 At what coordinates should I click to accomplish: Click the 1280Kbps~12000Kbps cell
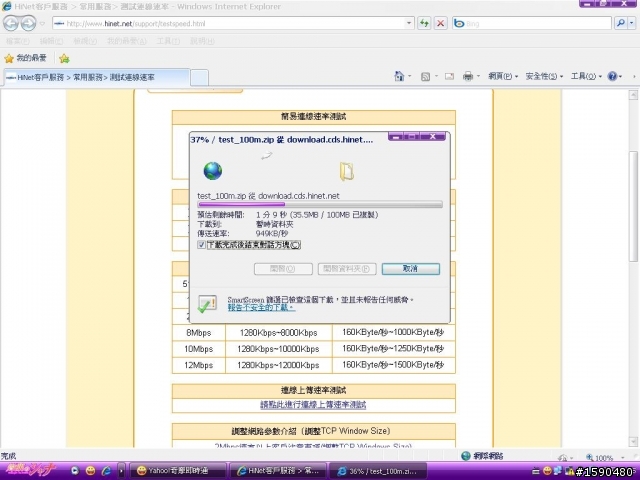click(x=278, y=365)
